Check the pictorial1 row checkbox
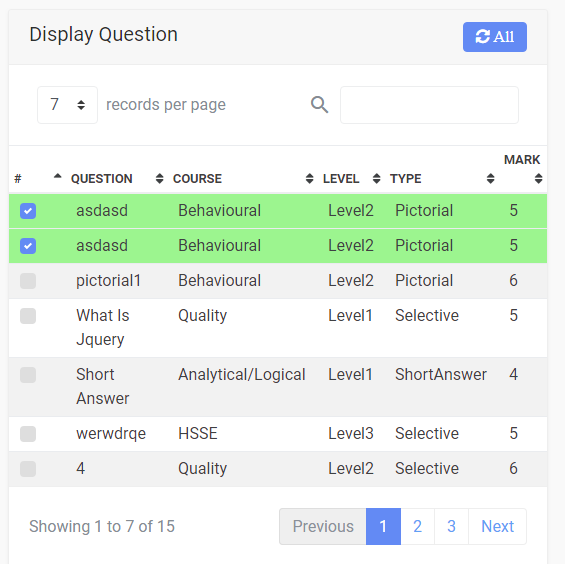This screenshot has height=564, width=565. 28,281
